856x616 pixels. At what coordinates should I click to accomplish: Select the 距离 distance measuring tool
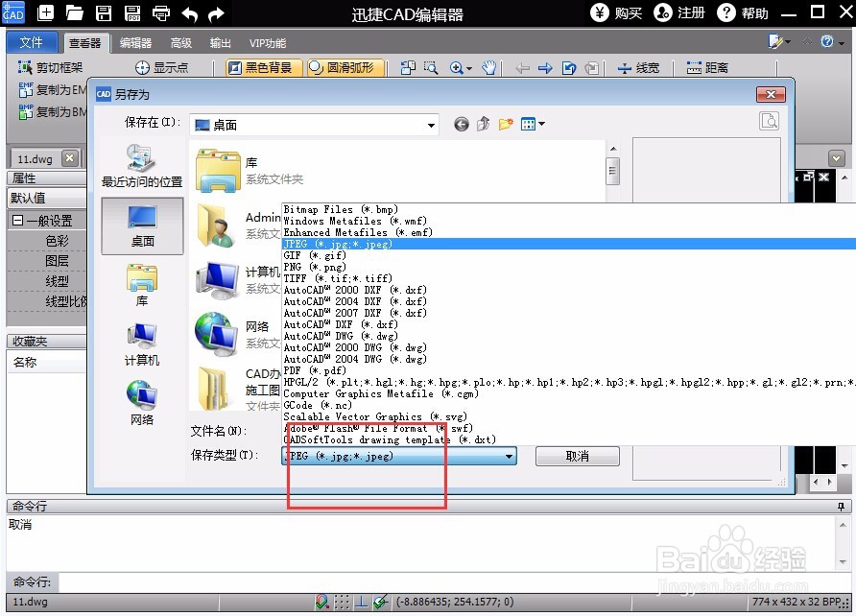707,68
